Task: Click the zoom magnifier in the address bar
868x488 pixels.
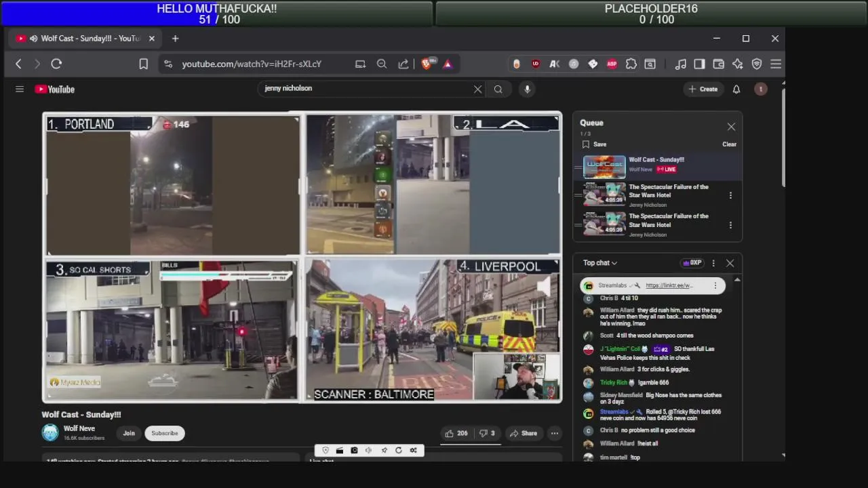Action: coord(382,64)
